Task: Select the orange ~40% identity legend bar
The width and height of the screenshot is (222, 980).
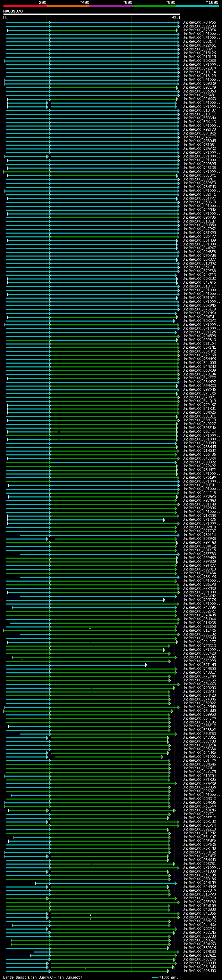Action: point(68,6)
